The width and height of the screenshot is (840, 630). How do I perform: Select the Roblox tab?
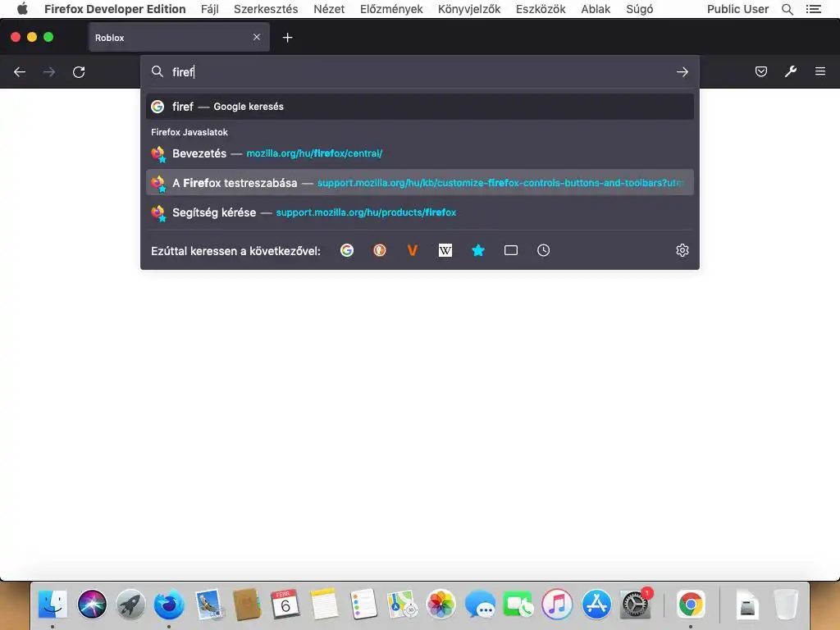(x=179, y=38)
